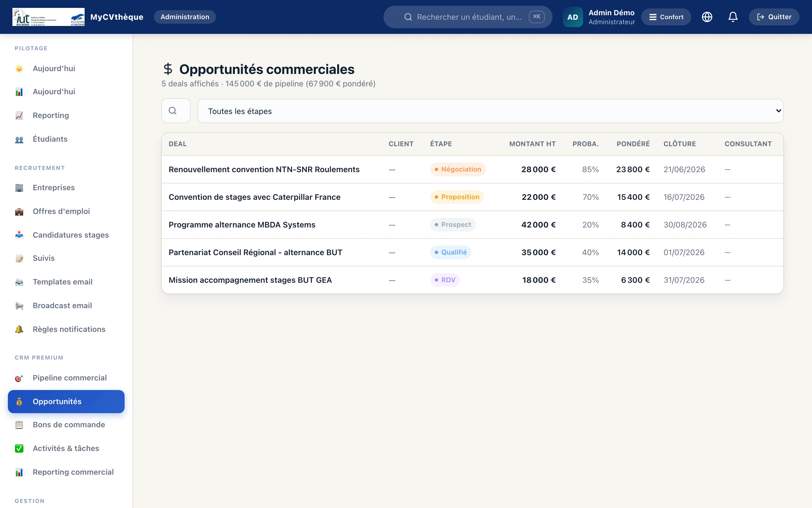Click the MONTANT HT column header
The width and height of the screenshot is (812, 508).
click(x=532, y=144)
